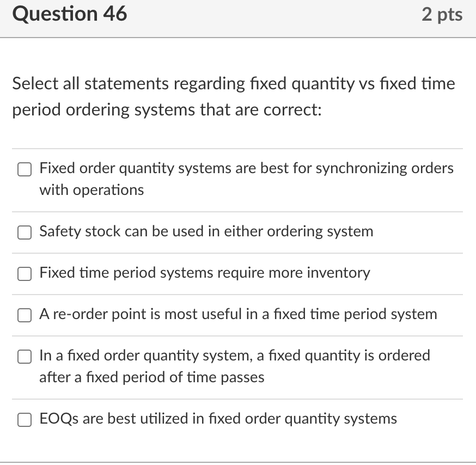Toggle the checkbox beside the safety stock answer

(x=24, y=233)
